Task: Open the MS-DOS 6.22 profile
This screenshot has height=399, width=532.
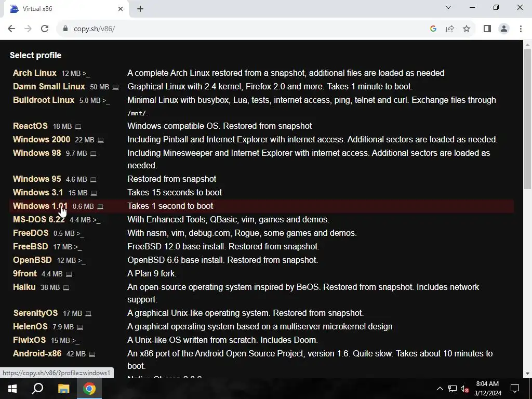Action: point(38,220)
